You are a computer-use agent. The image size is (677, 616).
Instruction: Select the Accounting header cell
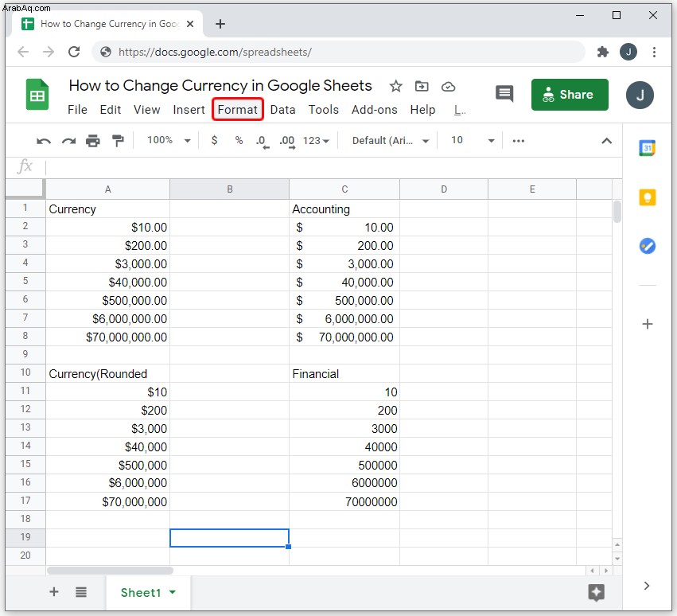coord(344,209)
